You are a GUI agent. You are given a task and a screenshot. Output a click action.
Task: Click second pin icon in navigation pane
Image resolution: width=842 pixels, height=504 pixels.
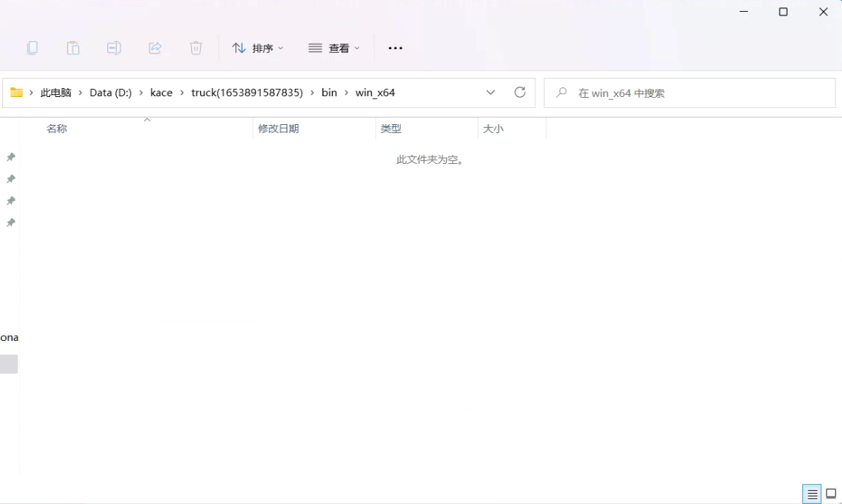11,179
